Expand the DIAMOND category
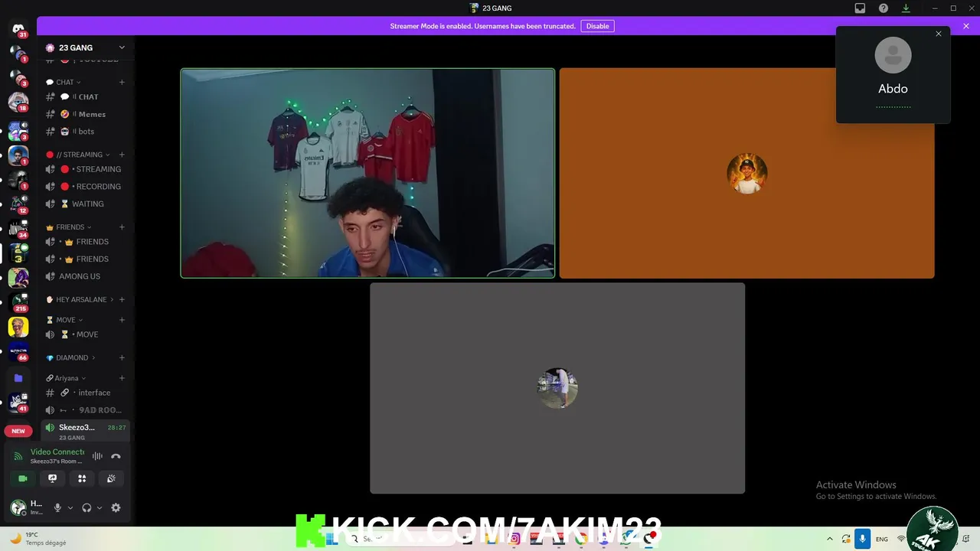The width and height of the screenshot is (980, 551). pyautogui.click(x=71, y=357)
